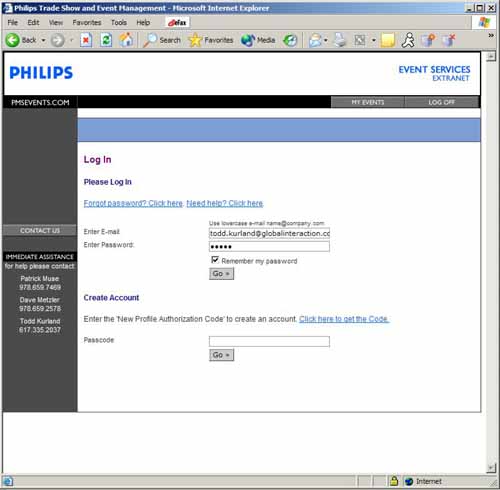Open the Back history dropdown arrow
500x490 pixels.
43,40
